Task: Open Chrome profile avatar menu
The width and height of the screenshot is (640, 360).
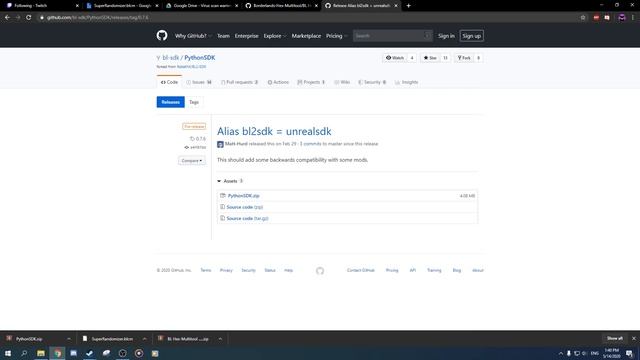Action: (x=622, y=18)
